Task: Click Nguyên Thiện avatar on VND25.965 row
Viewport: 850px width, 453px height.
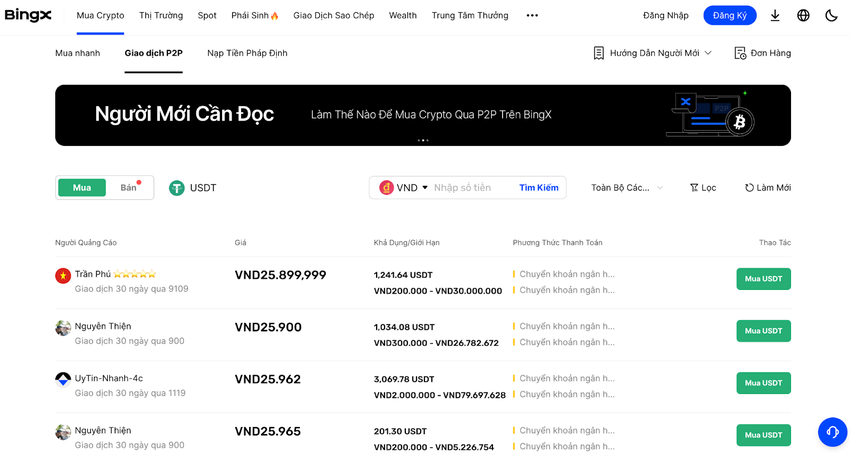Action: click(63, 432)
